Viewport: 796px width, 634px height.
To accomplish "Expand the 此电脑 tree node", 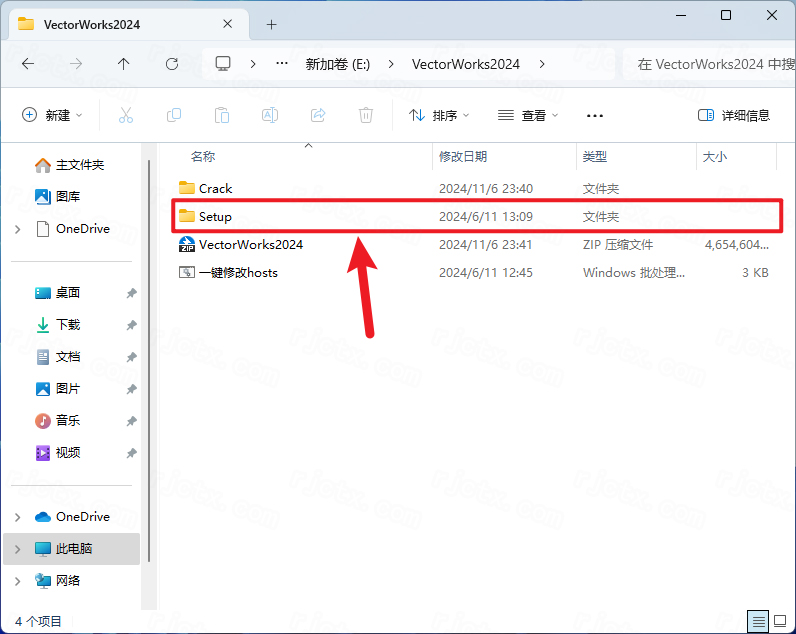I will click(x=18, y=548).
